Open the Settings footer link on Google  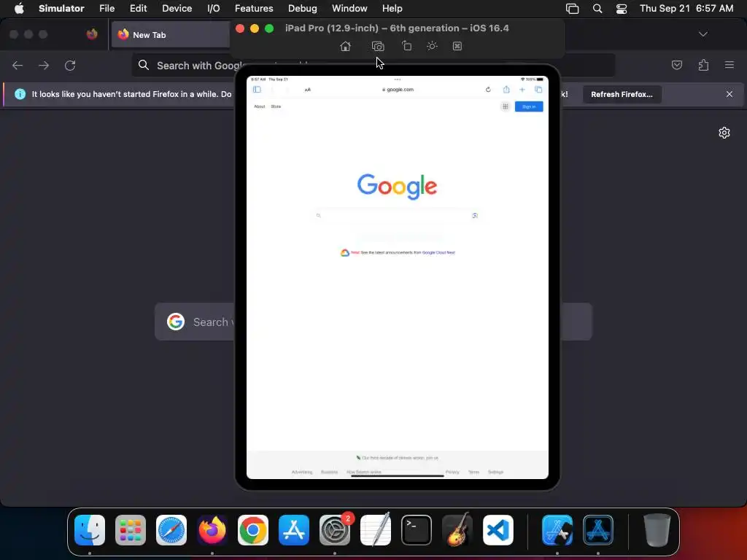coord(495,472)
